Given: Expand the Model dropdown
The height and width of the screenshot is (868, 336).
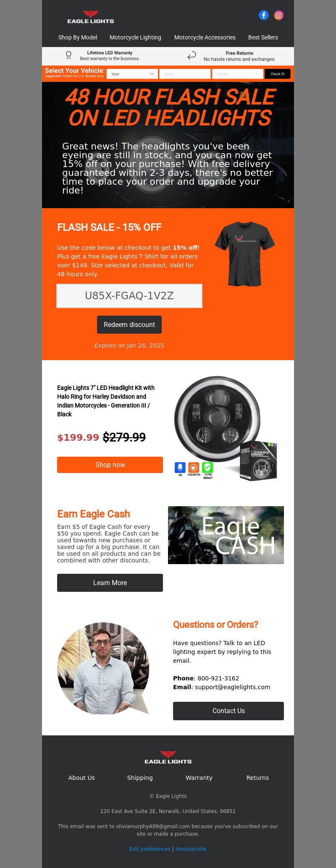Looking at the screenshot, I should click(237, 74).
